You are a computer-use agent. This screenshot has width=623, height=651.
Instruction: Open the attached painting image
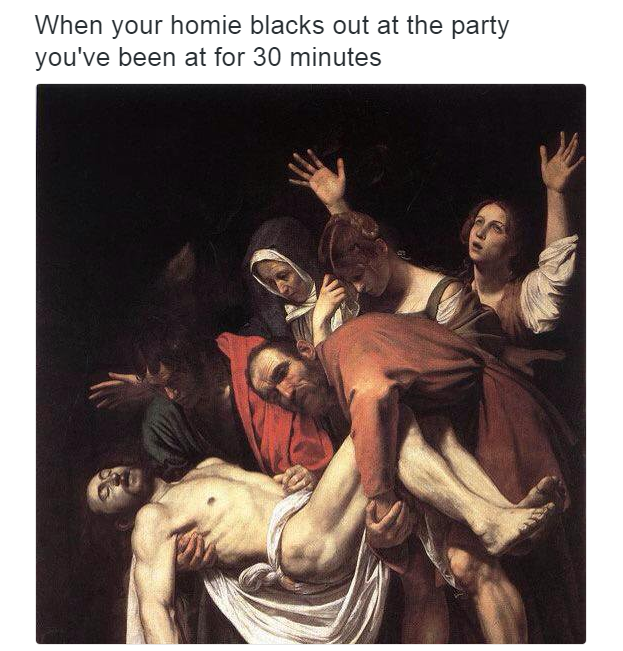[x=311, y=364]
